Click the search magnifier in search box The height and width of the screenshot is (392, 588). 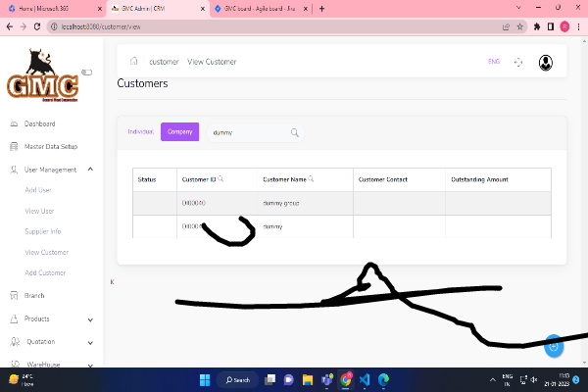coord(294,132)
